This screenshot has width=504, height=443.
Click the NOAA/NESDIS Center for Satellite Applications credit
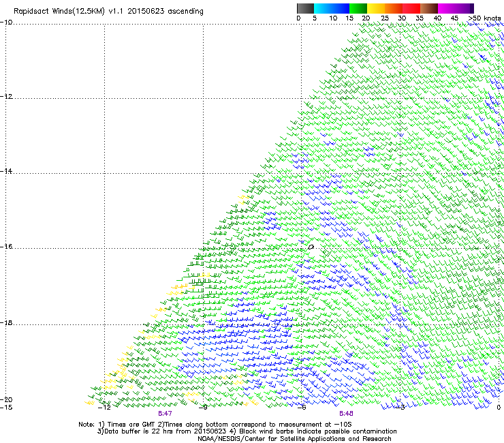[294, 439]
